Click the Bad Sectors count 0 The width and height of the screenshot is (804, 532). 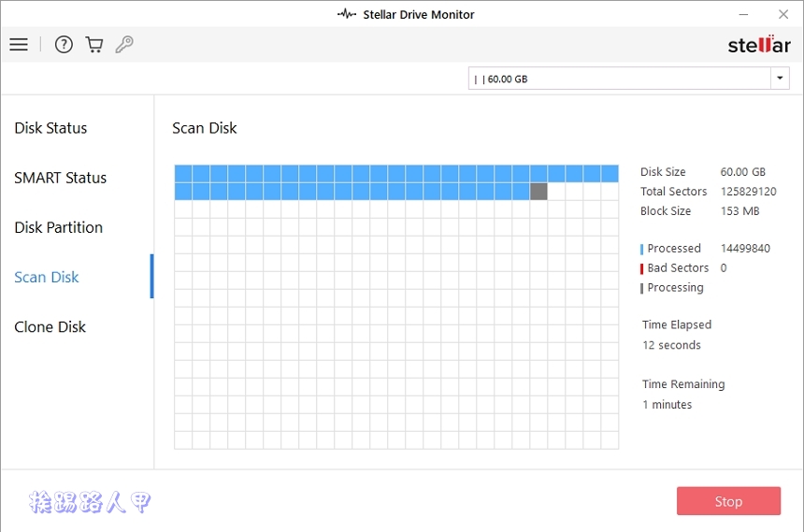pyautogui.click(x=724, y=267)
